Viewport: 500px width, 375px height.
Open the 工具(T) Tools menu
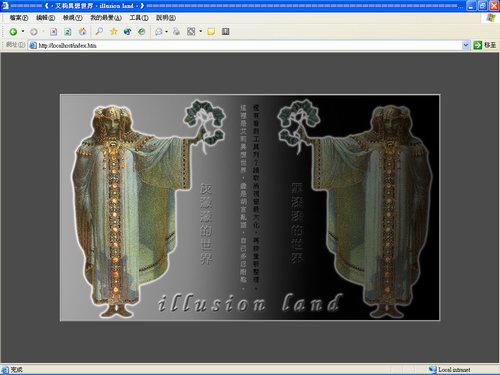click(x=139, y=18)
